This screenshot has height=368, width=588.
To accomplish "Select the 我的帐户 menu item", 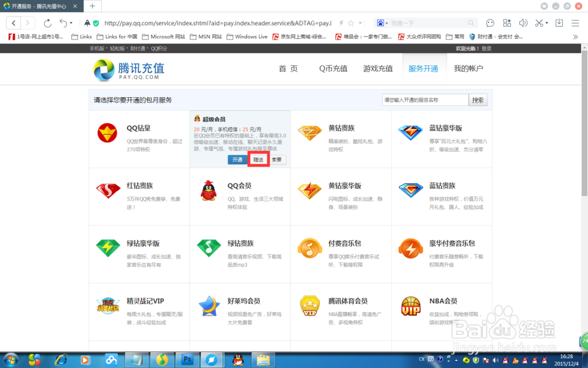I will click(467, 68).
